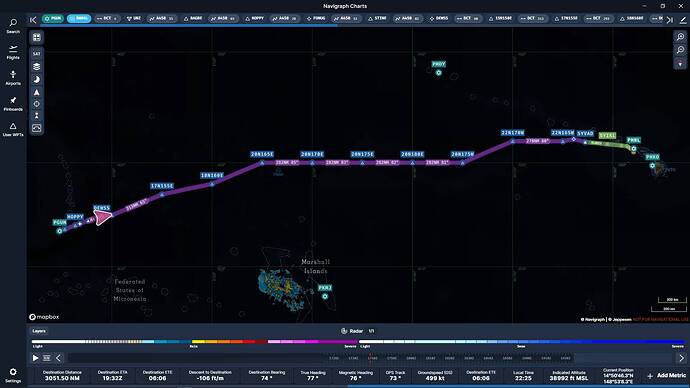Open Pinboards in the sidebar
Image resolution: width=690 pixels, height=388 pixels.
pos(13,104)
